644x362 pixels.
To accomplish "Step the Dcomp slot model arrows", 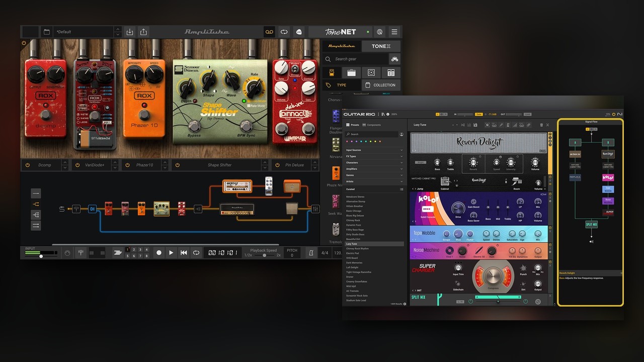I will tap(65, 165).
